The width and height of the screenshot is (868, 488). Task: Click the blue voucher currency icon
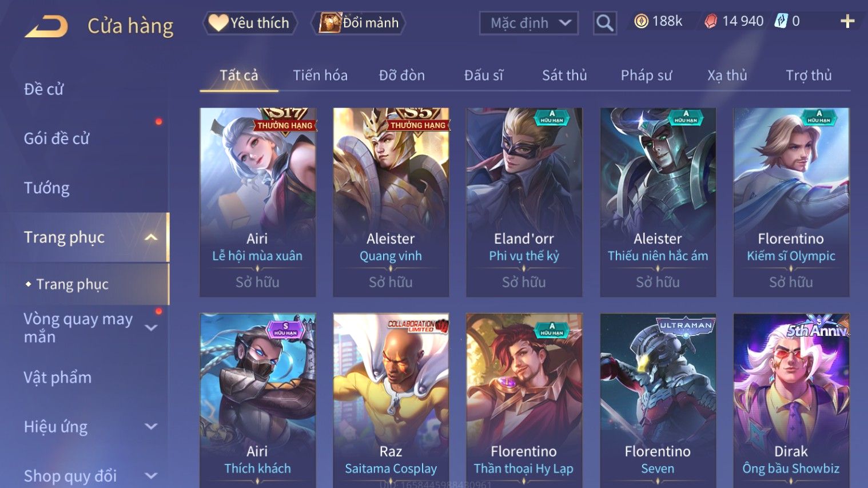click(781, 21)
